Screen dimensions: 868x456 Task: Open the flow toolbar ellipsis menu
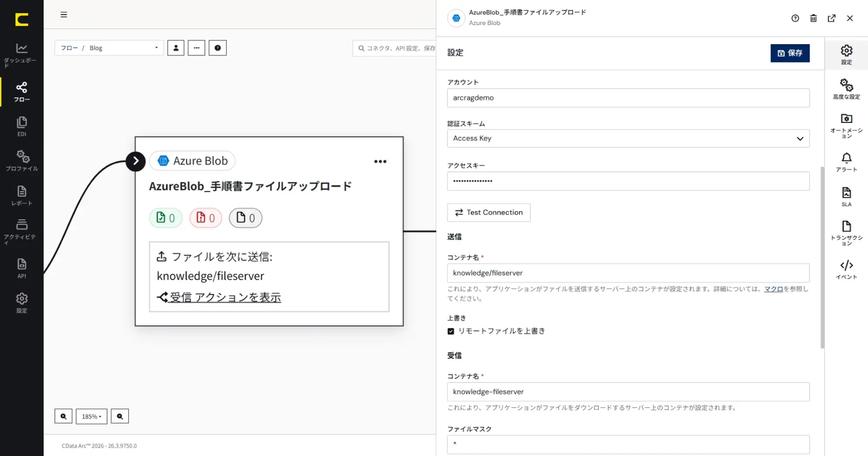coord(197,48)
